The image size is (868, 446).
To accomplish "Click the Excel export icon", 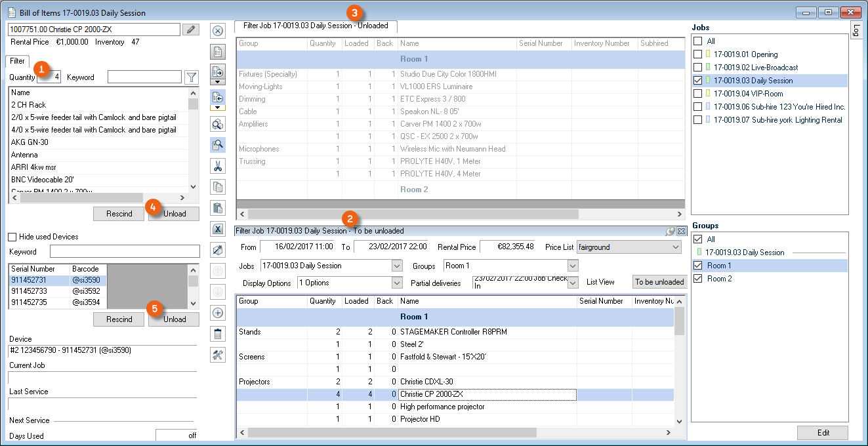I will coord(218,228).
